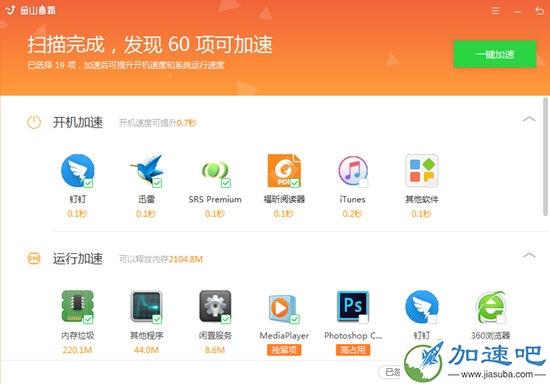This screenshot has width=550, height=384.
Task: Uncheck the 迅雷 startup checkbox
Action: point(157,183)
